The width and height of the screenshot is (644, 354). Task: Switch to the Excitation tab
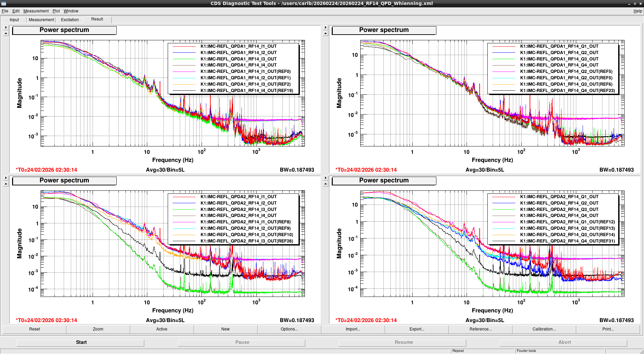click(70, 20)
